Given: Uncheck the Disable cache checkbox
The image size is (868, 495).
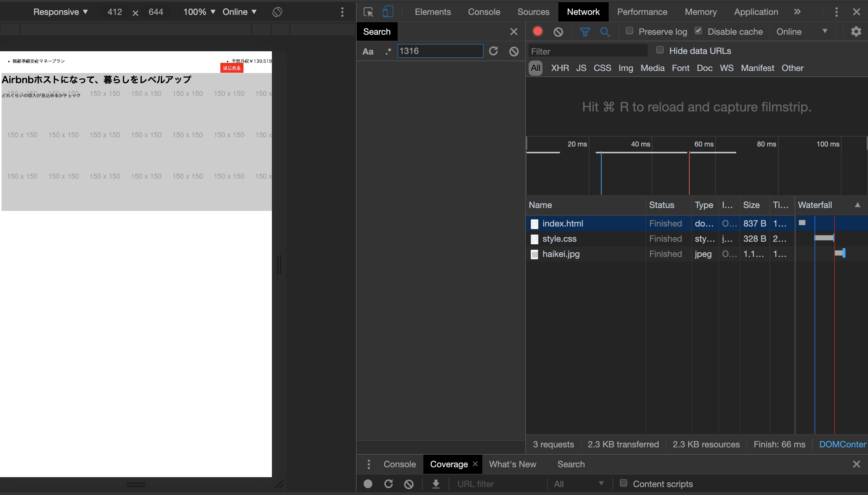Looking at the screenshot, I should (698, 31).
